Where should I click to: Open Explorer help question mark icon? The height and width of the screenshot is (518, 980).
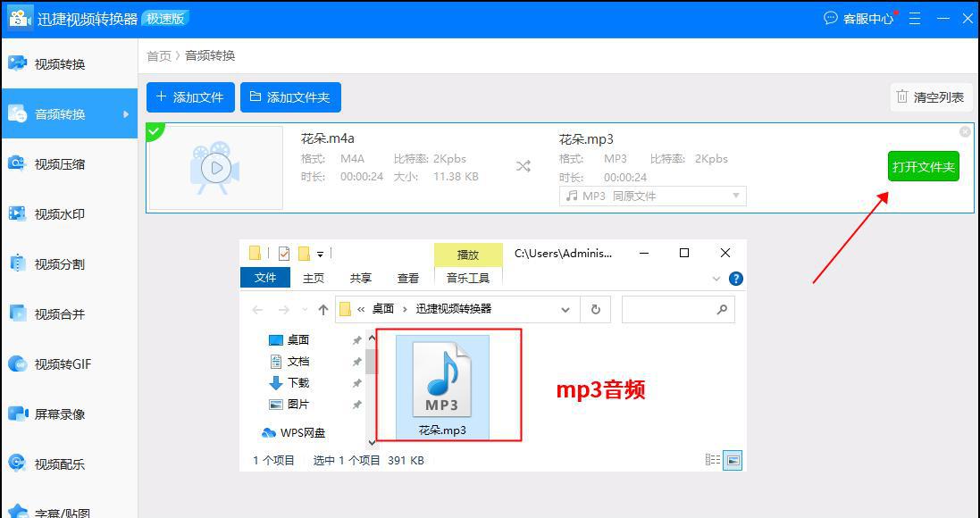point(736,279)
